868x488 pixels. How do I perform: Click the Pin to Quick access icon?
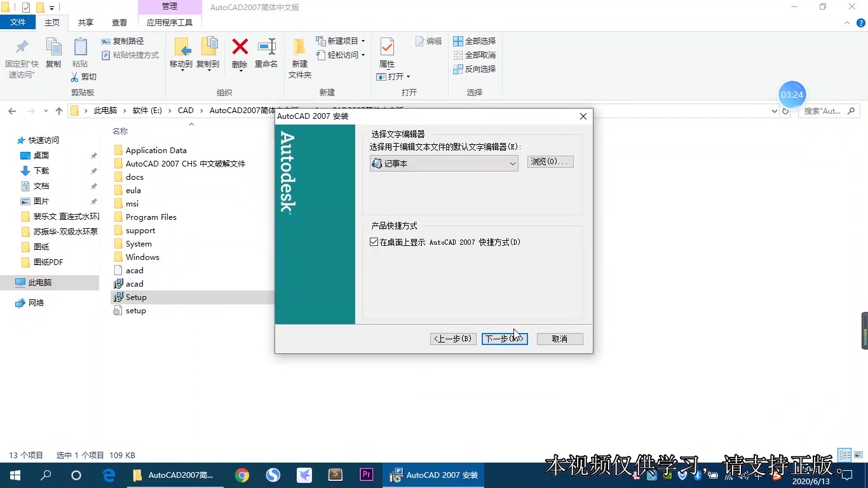[x=22, y=48]
